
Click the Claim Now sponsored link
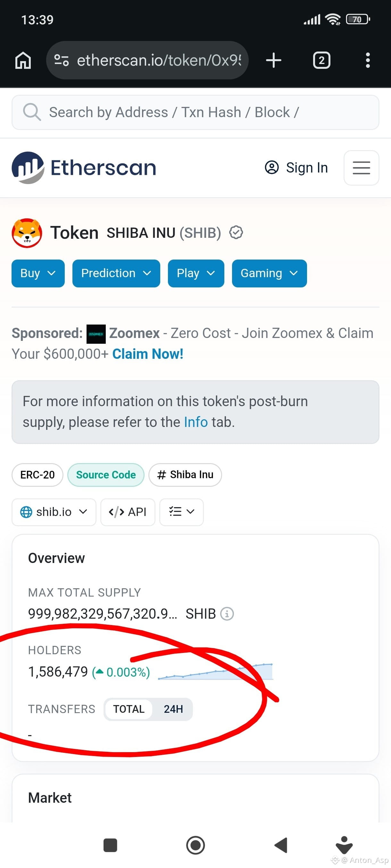coord(148,354)
